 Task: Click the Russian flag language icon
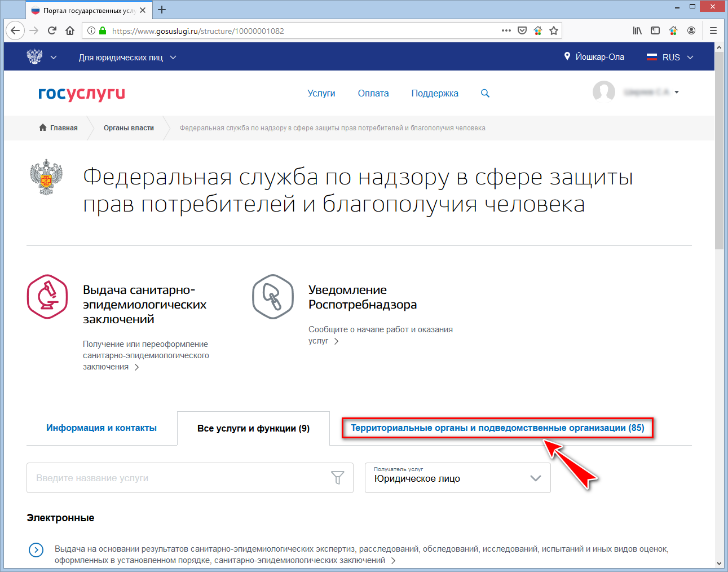pos(652,57)
